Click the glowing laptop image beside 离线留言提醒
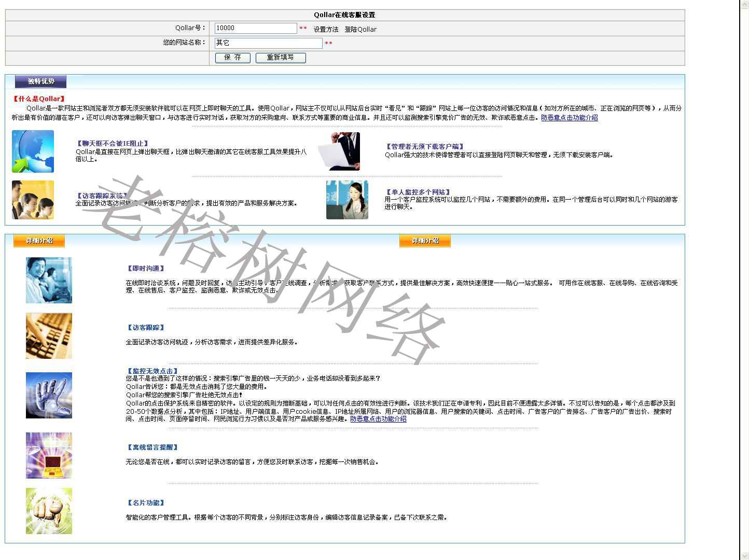This screenshot has width=749, height=560. (x=49, y=455)
